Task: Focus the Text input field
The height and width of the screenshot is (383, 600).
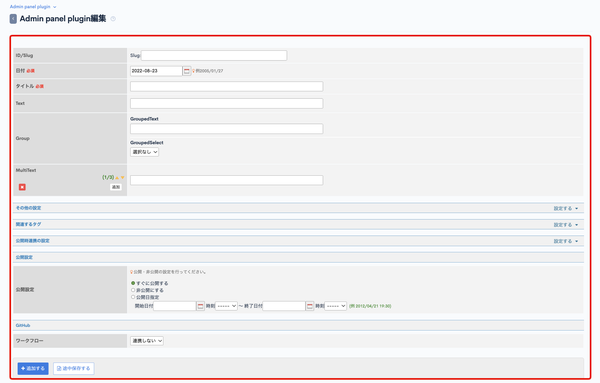Action: point(227,103)
